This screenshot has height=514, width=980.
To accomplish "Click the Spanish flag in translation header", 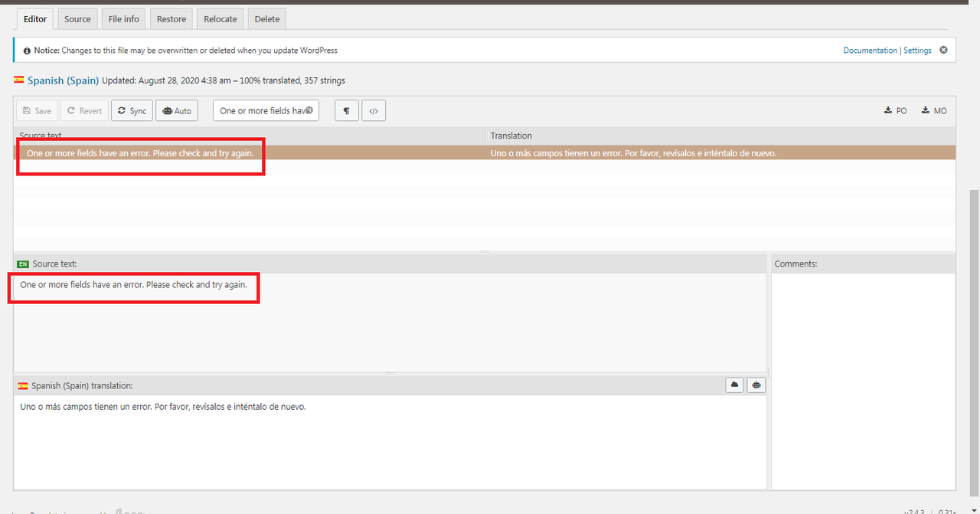I will click(x=23, y=386).
